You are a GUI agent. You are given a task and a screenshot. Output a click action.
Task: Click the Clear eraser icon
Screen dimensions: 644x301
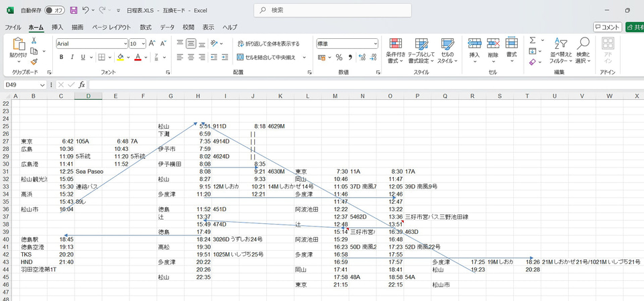pyautogui.click(x=533, y=62)
